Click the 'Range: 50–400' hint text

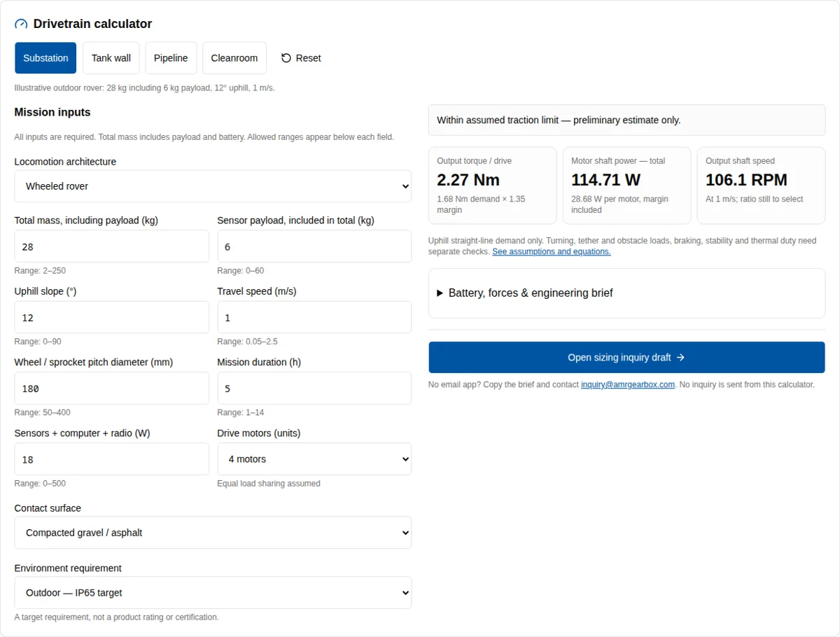43,413
